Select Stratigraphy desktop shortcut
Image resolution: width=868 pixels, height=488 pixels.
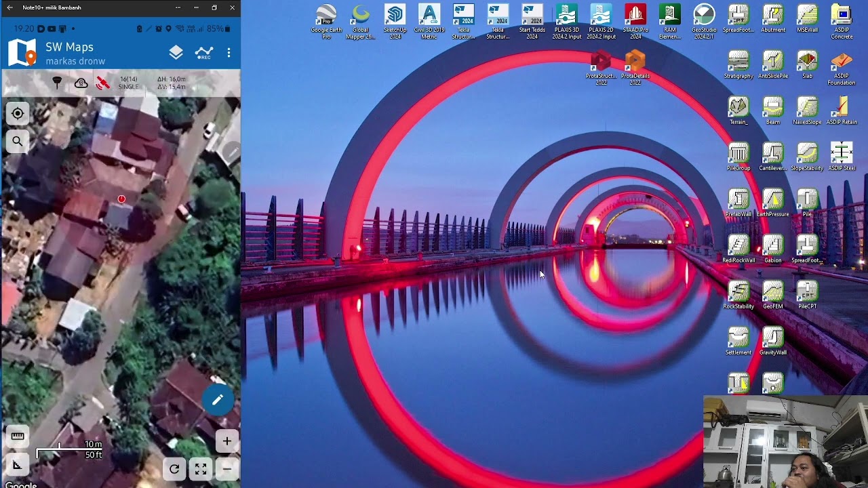[738, 65]
